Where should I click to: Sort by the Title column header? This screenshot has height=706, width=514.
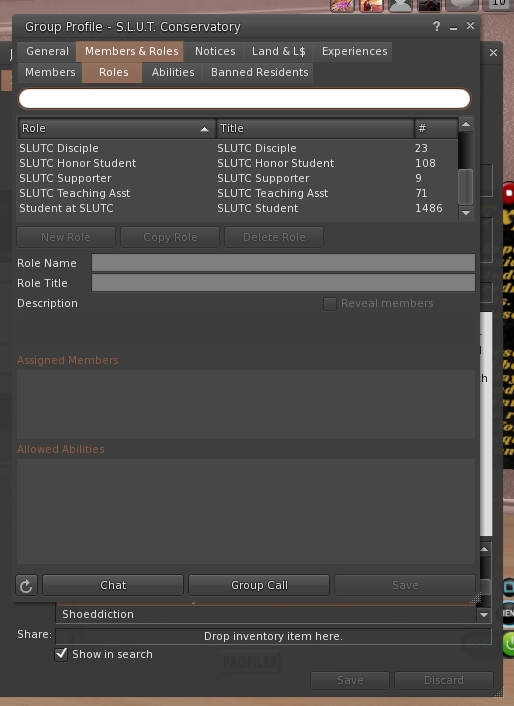315,128
